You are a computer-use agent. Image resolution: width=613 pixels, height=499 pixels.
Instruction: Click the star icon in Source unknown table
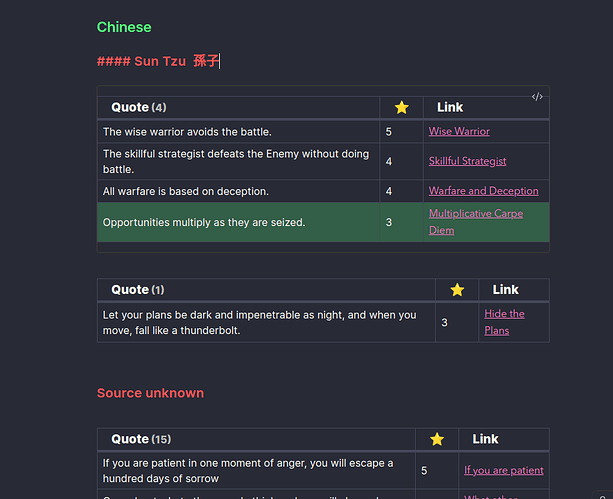point(437,439)
